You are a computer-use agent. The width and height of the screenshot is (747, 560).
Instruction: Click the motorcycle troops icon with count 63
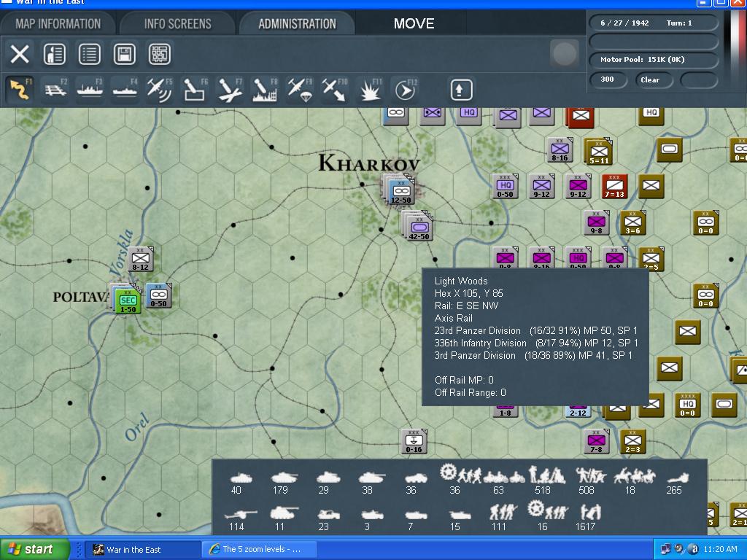[503, 476]
